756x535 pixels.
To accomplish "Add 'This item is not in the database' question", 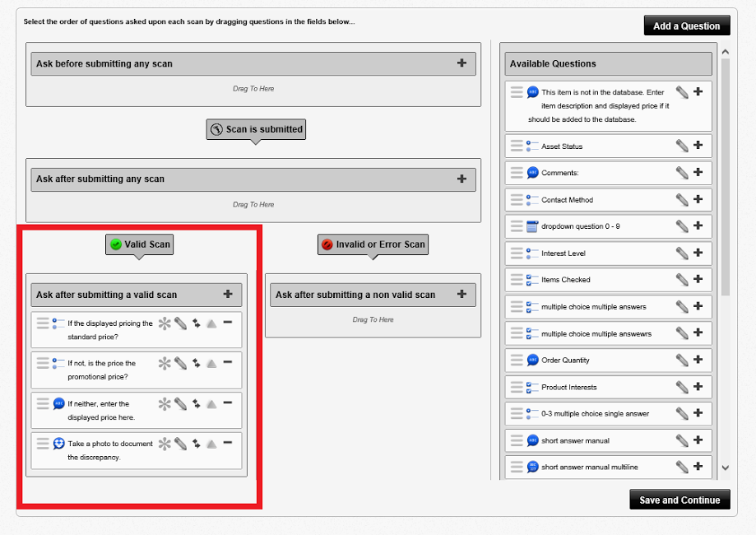I will click(698, 91).
